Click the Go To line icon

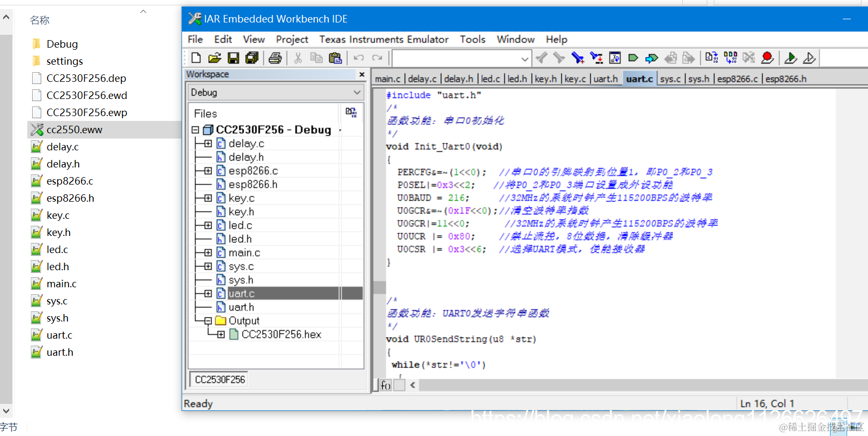tap(615, 58)
